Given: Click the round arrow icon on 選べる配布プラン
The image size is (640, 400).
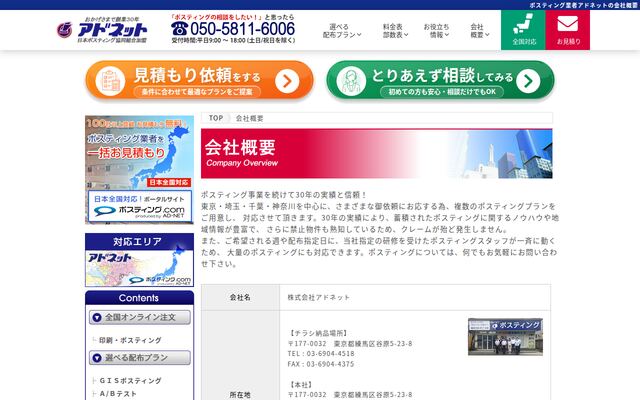Looking at the screenshot, I should 97,358.
